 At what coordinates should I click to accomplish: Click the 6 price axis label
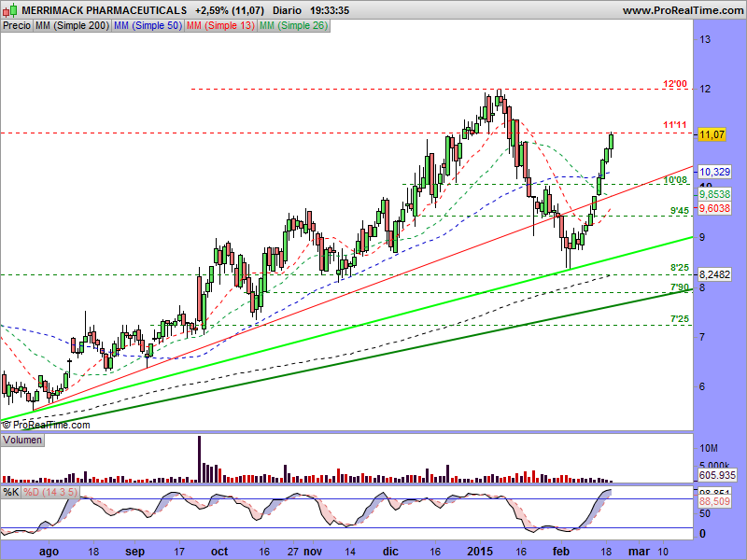click(x=702, y=386)
